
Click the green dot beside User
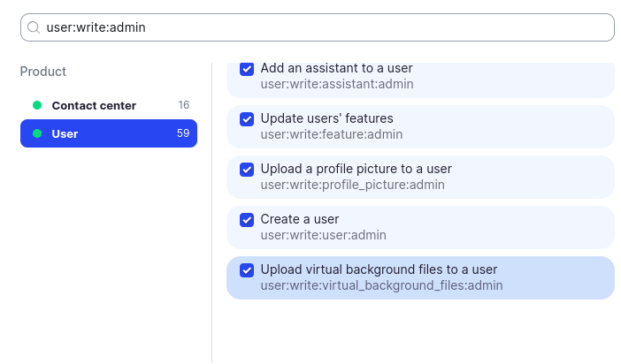tap(37, 133)
